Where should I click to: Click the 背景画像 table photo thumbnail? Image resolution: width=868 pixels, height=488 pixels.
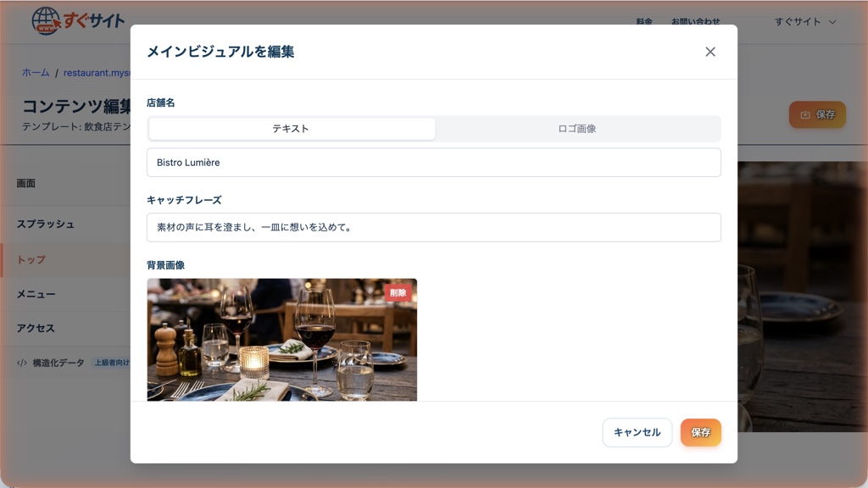click(x=281, y=340)
